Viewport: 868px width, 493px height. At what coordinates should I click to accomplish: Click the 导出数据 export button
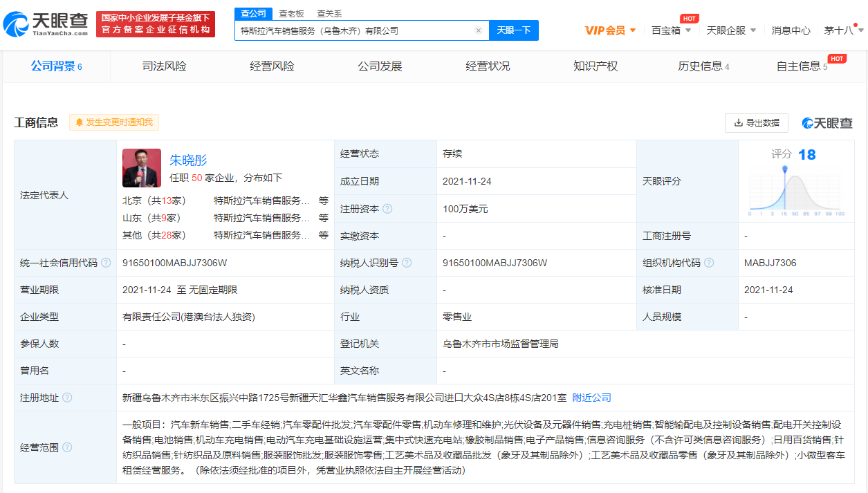(757, 122)
